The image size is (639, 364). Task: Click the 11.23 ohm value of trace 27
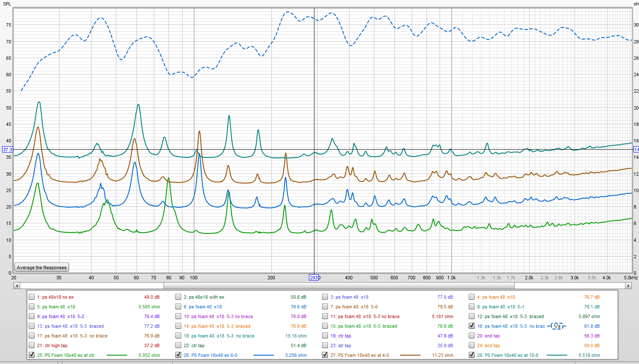point(443,355)
